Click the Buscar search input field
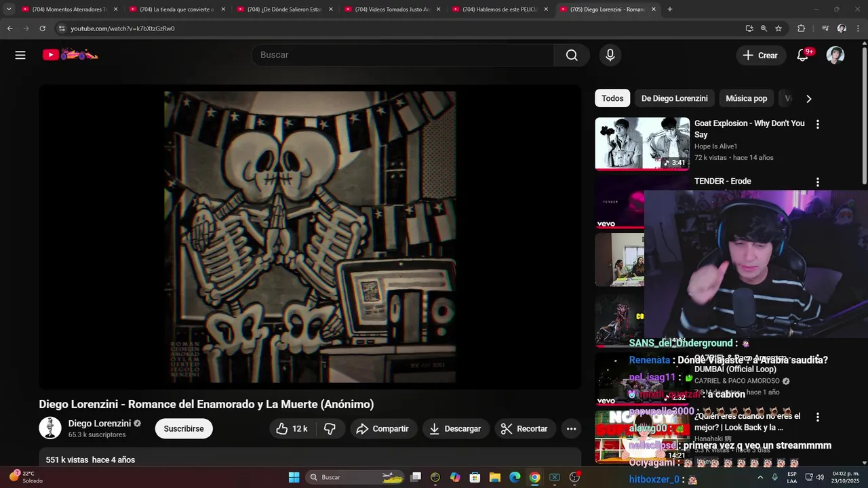The image size is (868, 488). [x=403, y=55]
